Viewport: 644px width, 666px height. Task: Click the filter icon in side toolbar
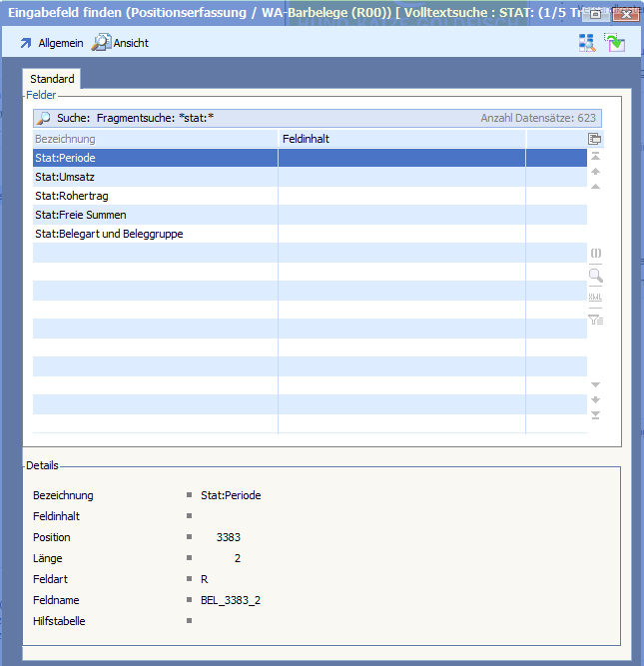[x=595, y=320]
